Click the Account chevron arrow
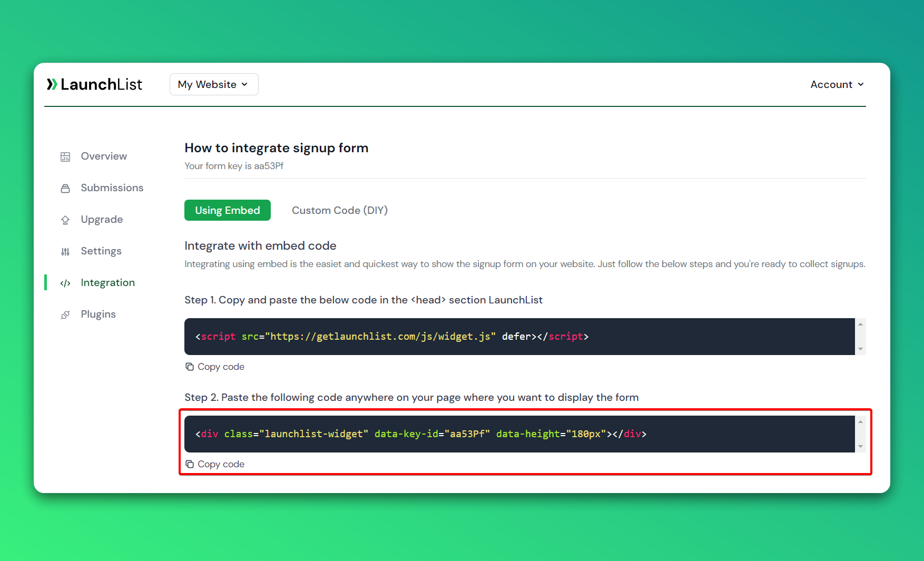Viewport: 924px width, 561px height. click(x=861, y=84)
